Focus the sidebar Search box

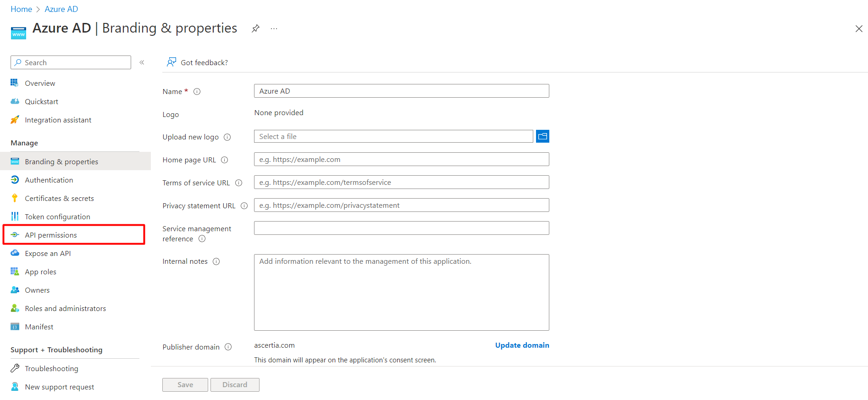71,62
